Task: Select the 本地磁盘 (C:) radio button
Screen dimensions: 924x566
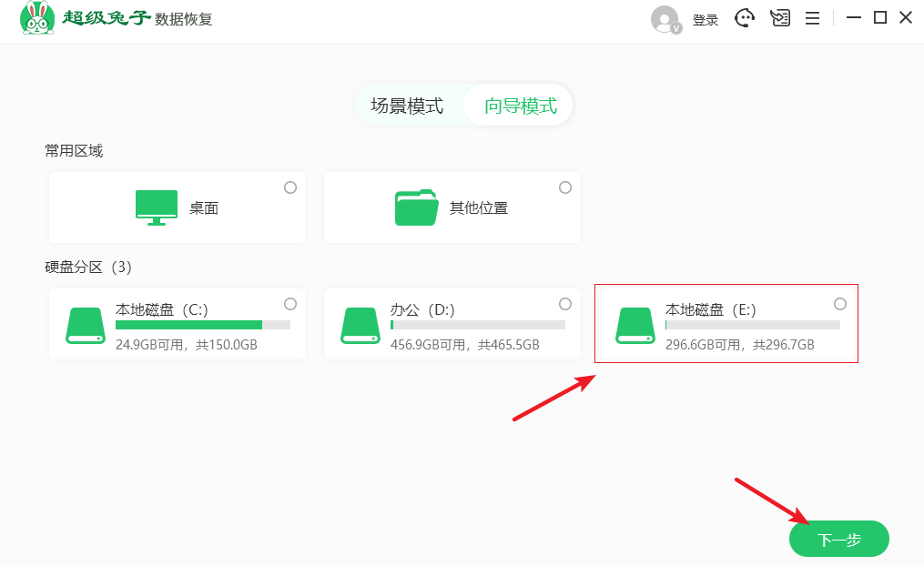Action: pyautogui.click(x=290, y=304)
